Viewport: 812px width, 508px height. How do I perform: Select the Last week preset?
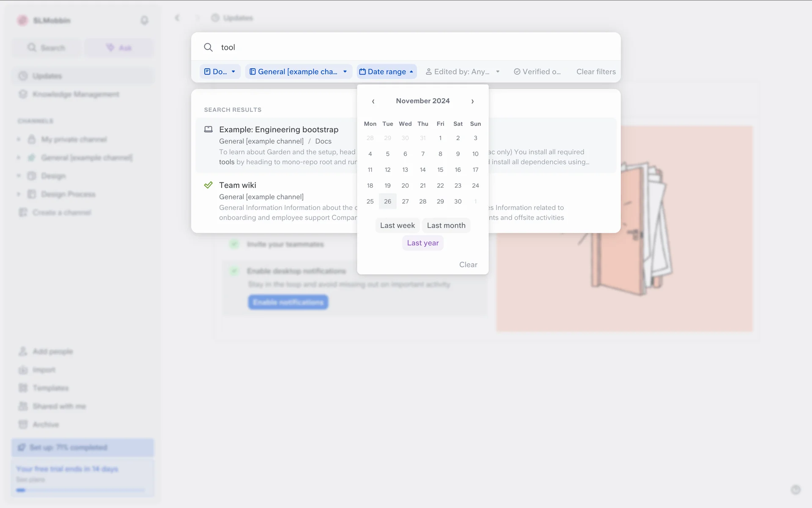[397, 226]
